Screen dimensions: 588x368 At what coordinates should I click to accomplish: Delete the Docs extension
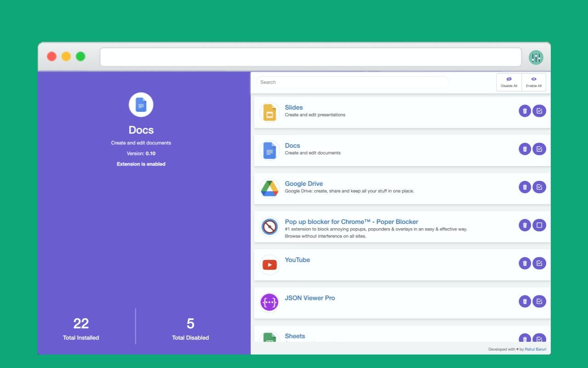tap(525, 149)
